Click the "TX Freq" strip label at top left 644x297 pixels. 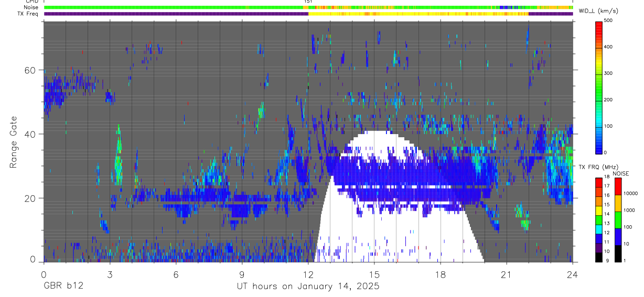(28, 13)
